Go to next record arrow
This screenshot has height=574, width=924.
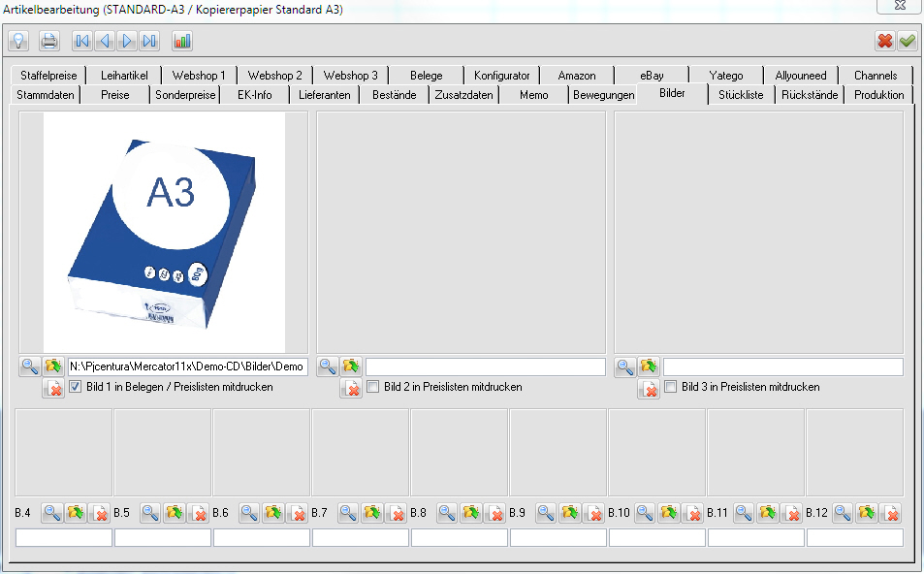pos(127,41)
